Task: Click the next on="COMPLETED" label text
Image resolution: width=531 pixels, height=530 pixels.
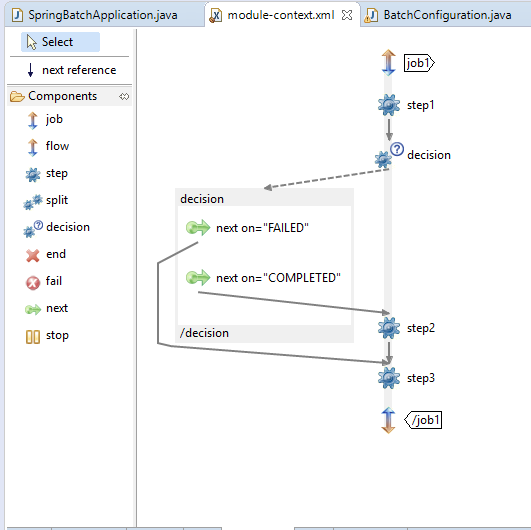Action: 278,278
